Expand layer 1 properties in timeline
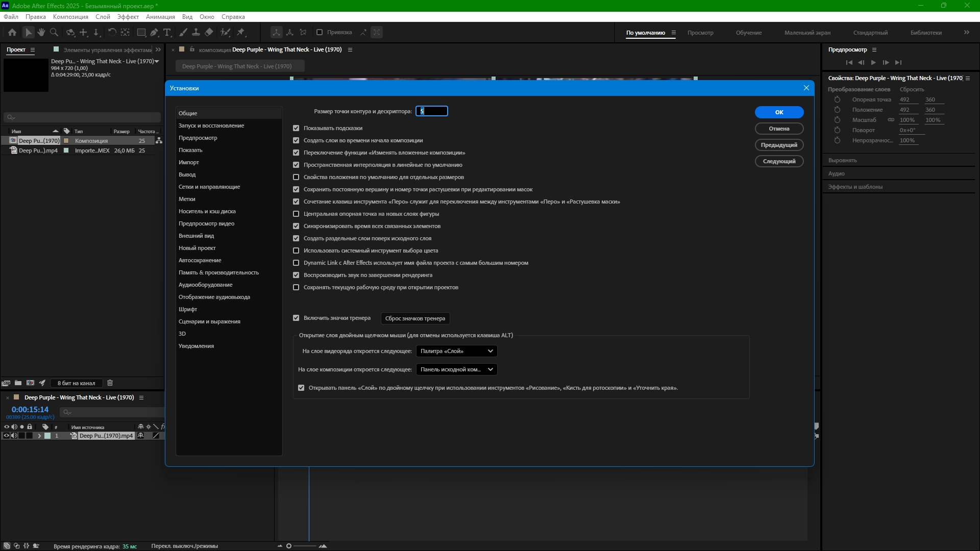 click(x=39, y=436)
